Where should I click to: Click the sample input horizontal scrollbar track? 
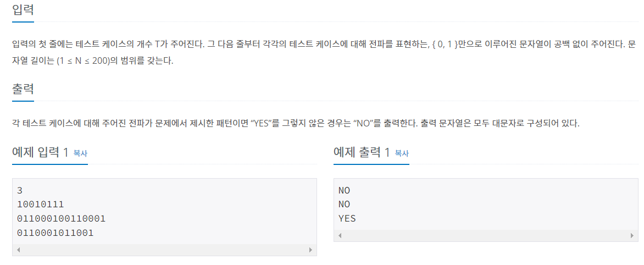tap(164, 250)
